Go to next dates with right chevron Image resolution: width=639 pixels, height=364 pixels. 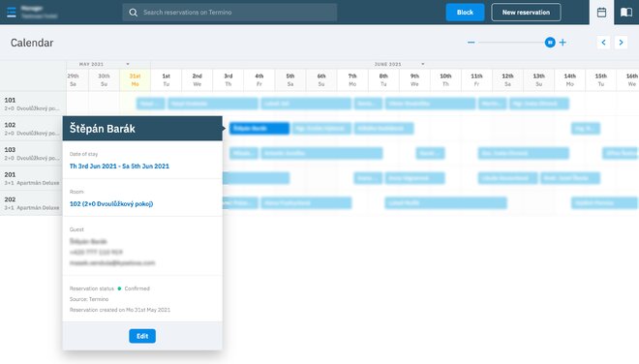click(621, 43)
